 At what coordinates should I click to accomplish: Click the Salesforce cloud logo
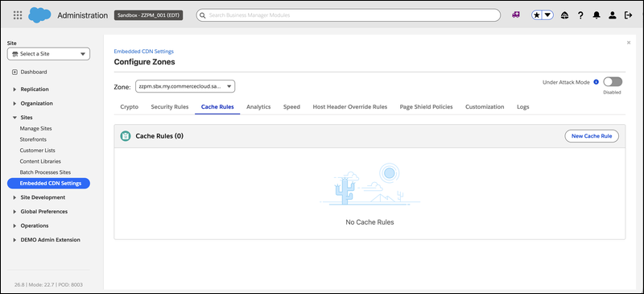pos(39,15)
